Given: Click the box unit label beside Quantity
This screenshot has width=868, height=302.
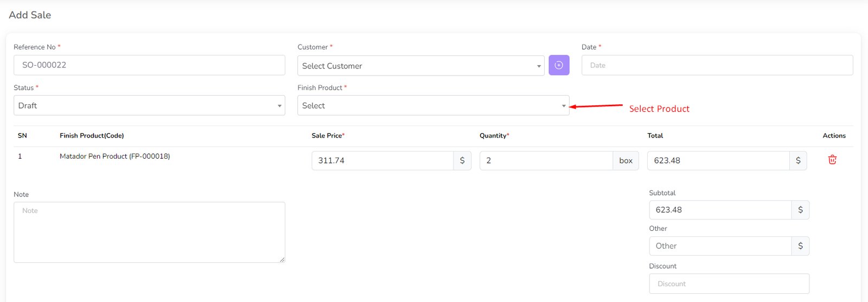Looking at the screenshot, I should [x=626, y=161].
